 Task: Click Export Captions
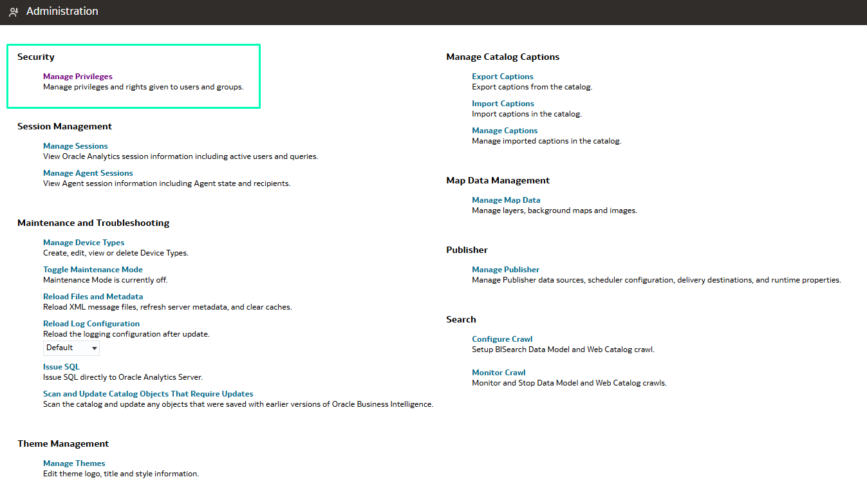[503, 77]
